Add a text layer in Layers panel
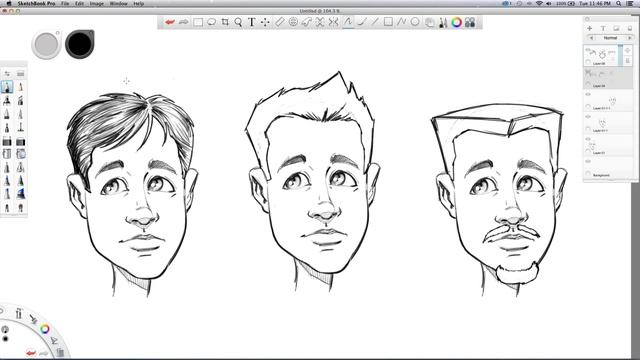The width and height of the screenshot is (640, 360). click(603, 28)
